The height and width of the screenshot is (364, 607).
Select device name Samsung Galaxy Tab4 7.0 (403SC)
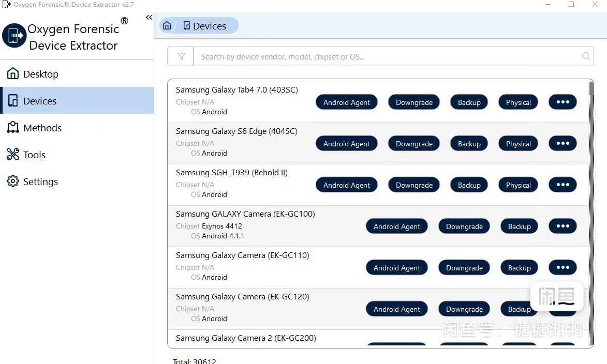(237, 90)
